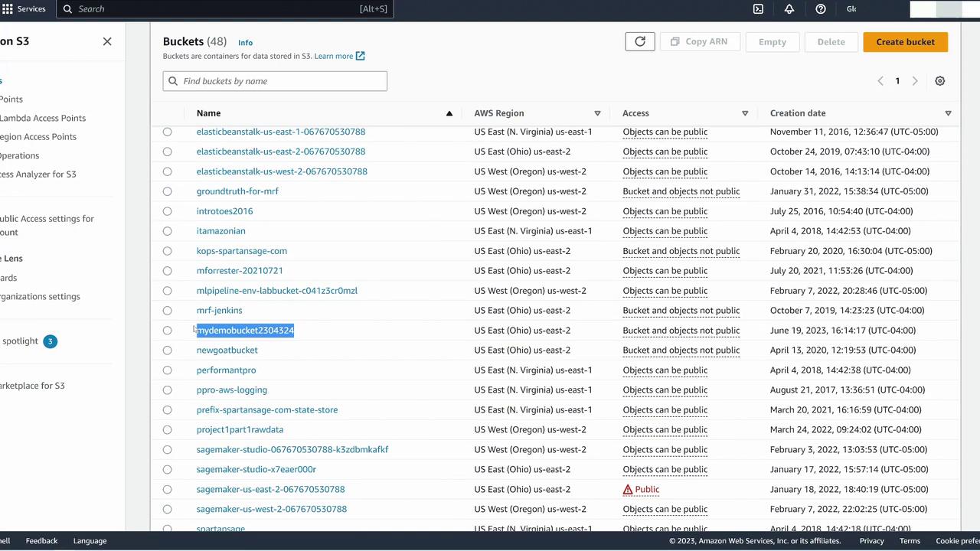Screen dimensions: 980x551
Task: Select radio for elasticbeanstalk-us-east-1-067670530788
Action: [x=167, y=132]
